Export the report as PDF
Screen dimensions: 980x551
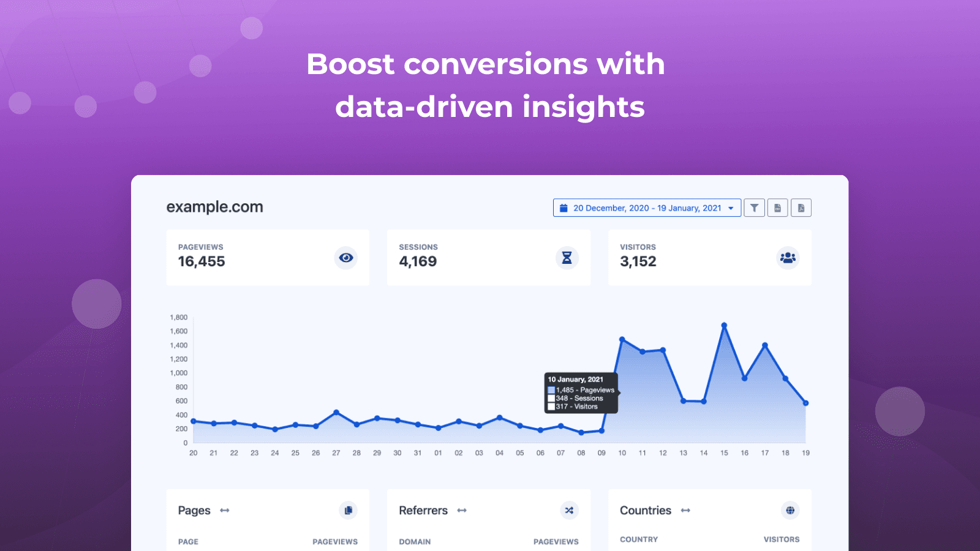coord(801,208)
